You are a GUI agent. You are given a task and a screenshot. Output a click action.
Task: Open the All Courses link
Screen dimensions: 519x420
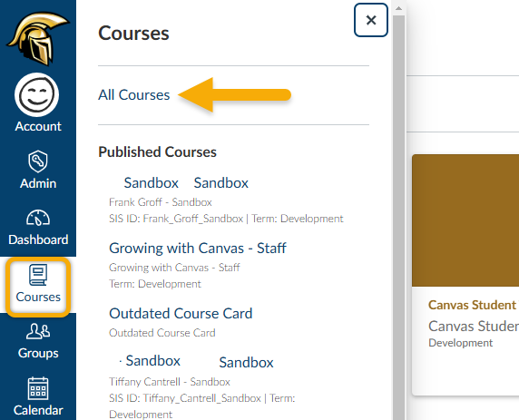coord(134,95)
